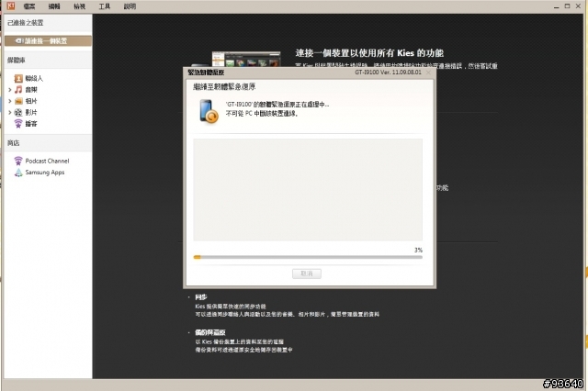Open the Samsung Apps link
The width and height of the screenshot is (588, 391).
click(x=45, y=173)
